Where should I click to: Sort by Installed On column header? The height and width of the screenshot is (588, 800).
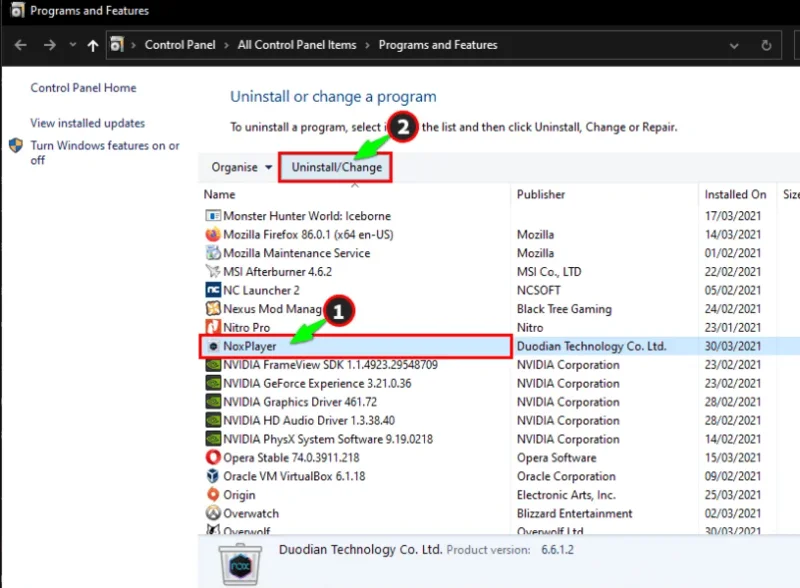pyautogui.click(x=735, y=194)
